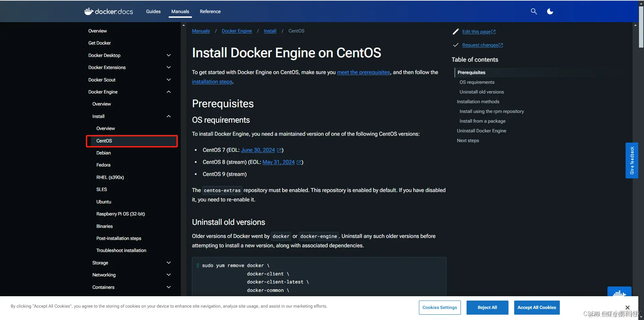Click the Docker Engine breadcrumb link

click(x=237, y=31)
